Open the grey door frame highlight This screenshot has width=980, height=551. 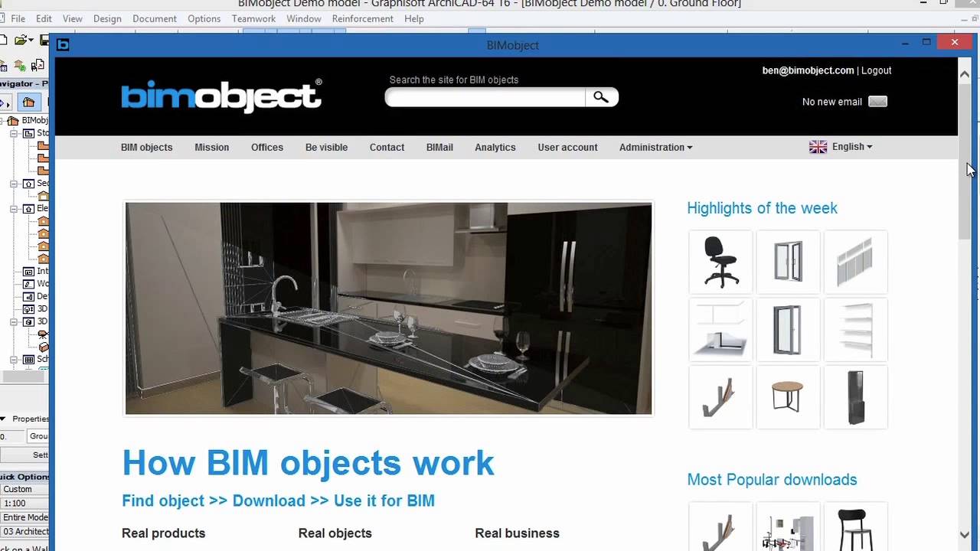pos(788,329)
